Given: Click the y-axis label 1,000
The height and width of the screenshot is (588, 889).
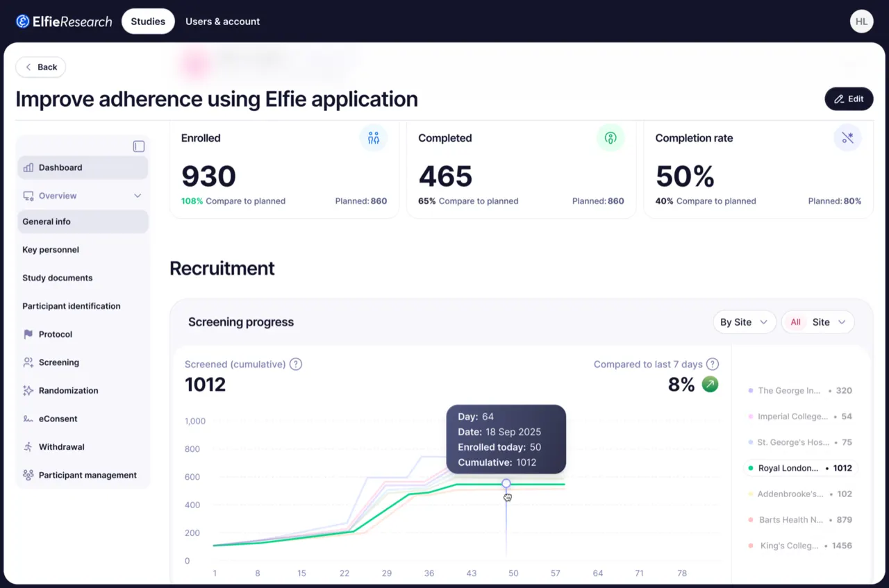Looking at the screenshot, I should [195, 421].
